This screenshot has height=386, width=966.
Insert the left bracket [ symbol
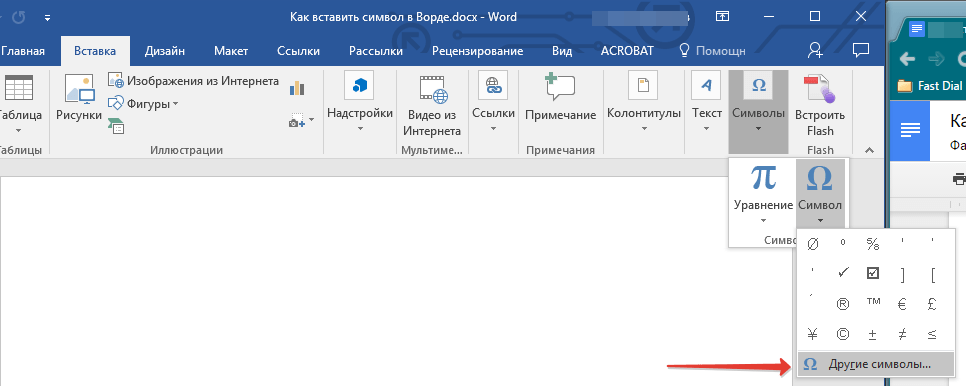(933, 274)
